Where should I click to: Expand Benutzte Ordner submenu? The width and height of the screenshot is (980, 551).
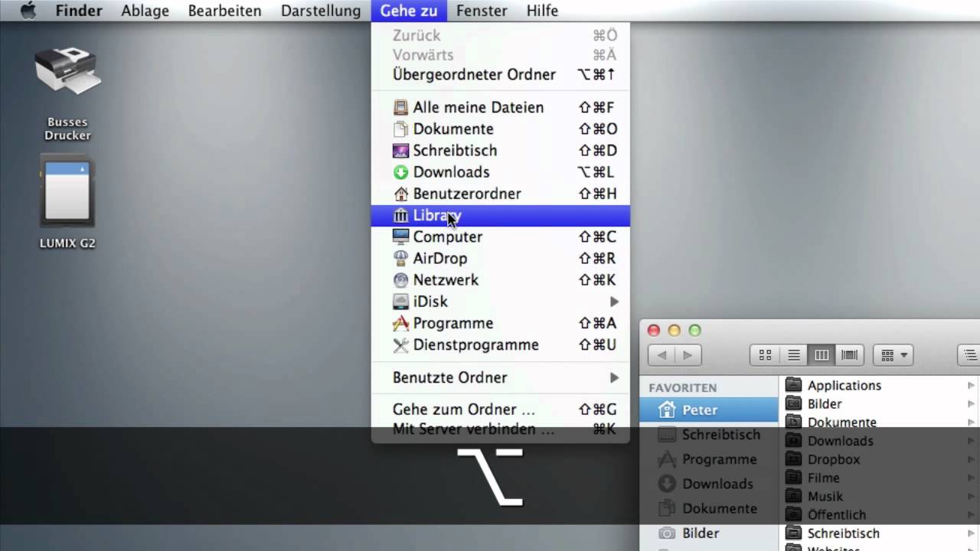501,378
